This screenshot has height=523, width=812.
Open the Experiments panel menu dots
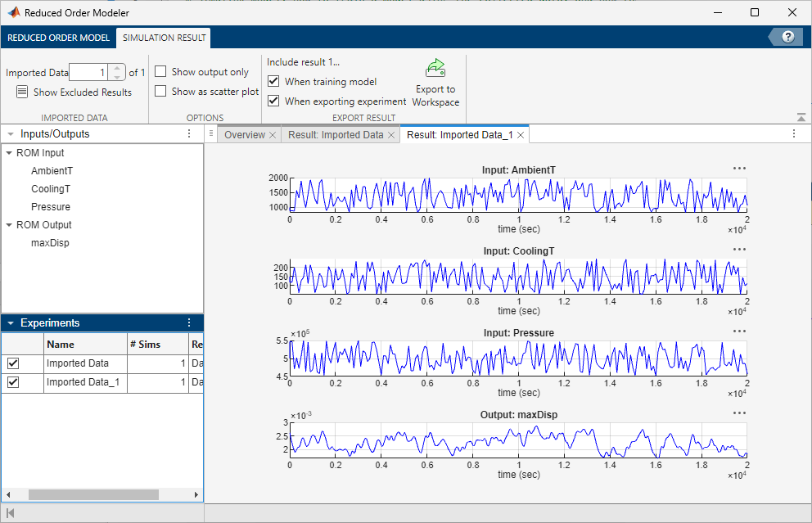tap(189, 322)
